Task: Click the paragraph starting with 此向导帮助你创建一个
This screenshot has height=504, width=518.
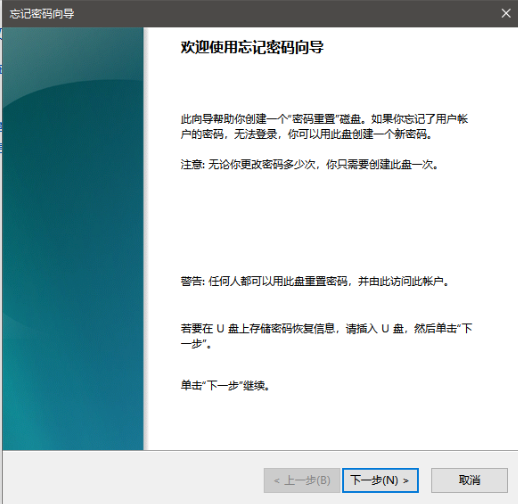Action: [x=324, y=127]
